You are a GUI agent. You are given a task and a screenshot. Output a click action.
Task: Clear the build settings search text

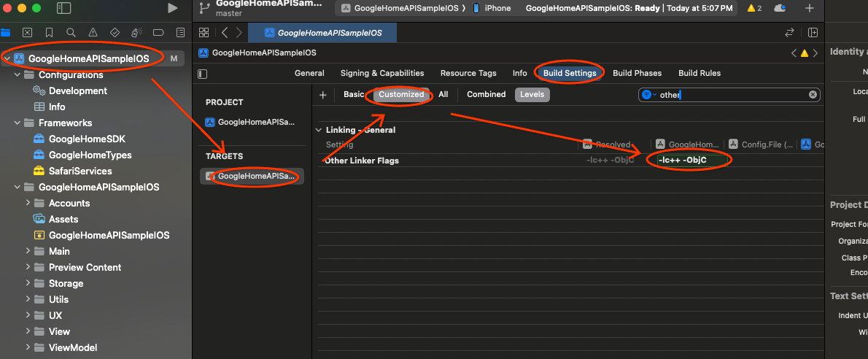tap(813, 95)
